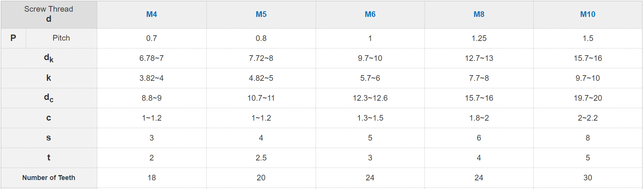644x189 pixels.
Task: Open the M8 thread size link
Action: [479, 14]
